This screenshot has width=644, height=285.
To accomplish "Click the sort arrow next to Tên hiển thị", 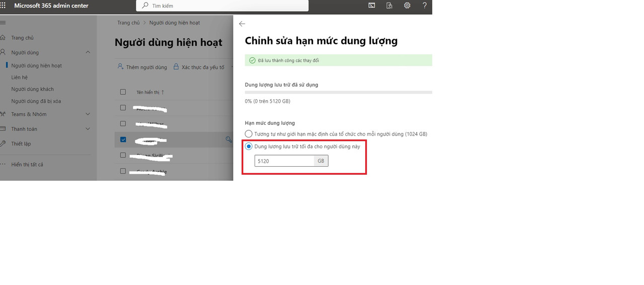I will pos(163,92).
